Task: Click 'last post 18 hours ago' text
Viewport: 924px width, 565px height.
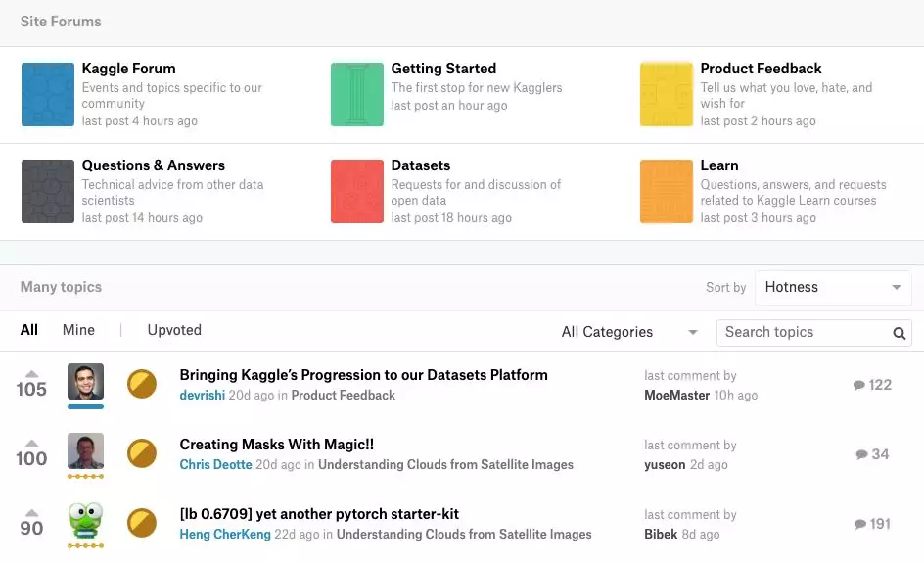Action: (451, 217)
